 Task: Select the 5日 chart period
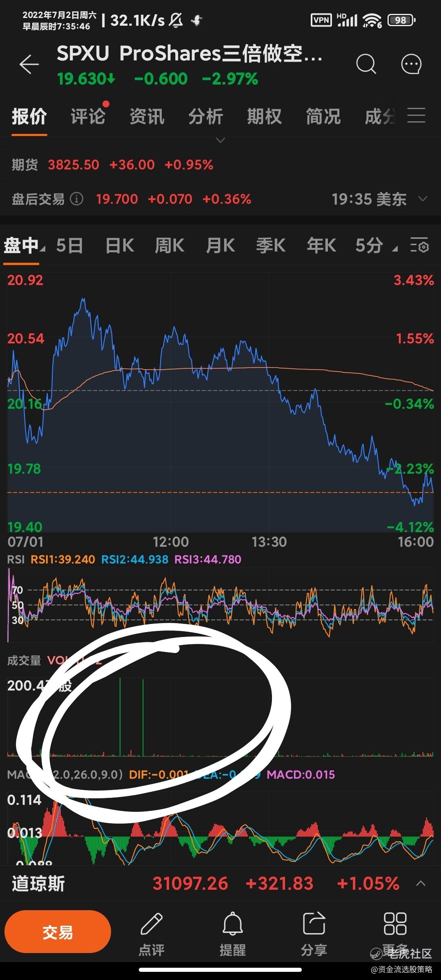point(69,245)
